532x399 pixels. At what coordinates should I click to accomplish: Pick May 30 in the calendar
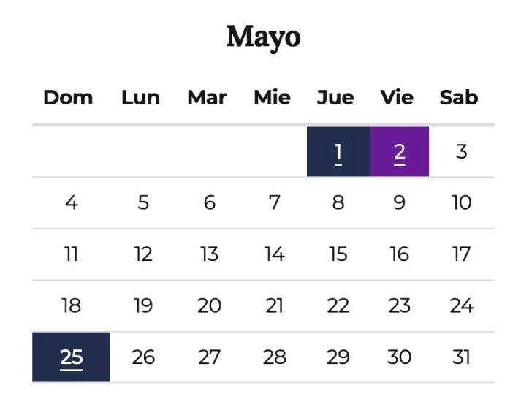(399, 357)
